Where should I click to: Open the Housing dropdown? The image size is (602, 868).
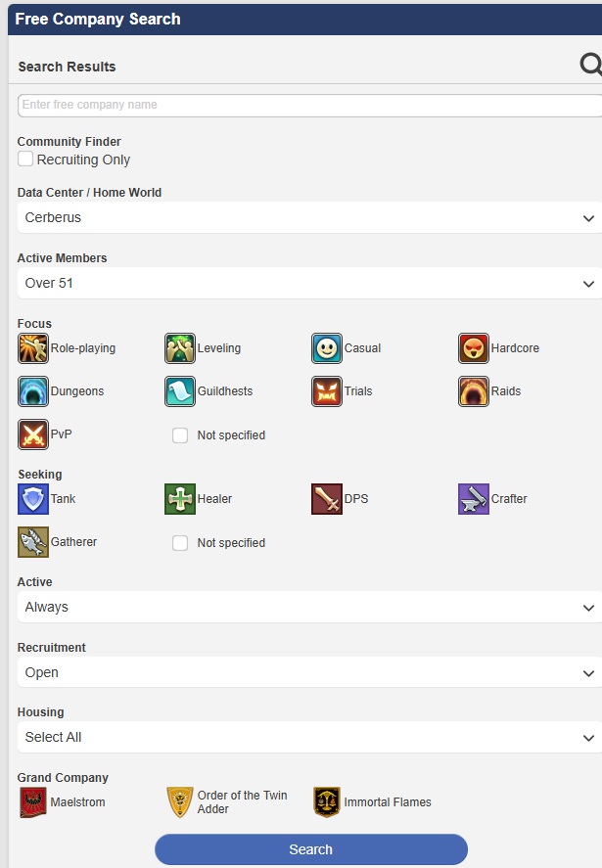309,737
